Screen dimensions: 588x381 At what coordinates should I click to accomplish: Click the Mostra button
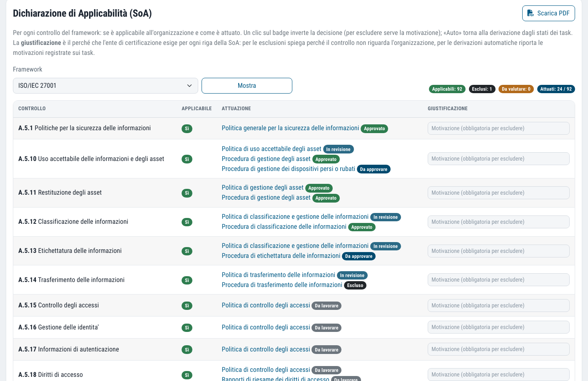coord(247,86)
